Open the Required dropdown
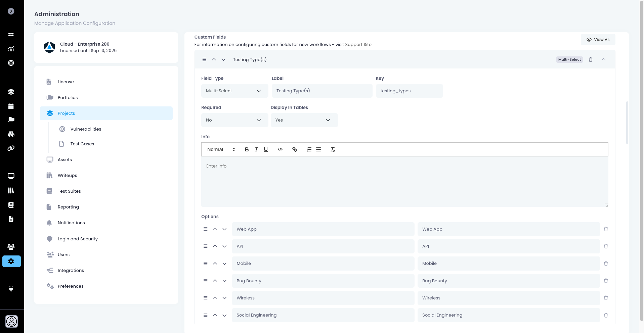 pyautogui.click(x=234, y=120)
